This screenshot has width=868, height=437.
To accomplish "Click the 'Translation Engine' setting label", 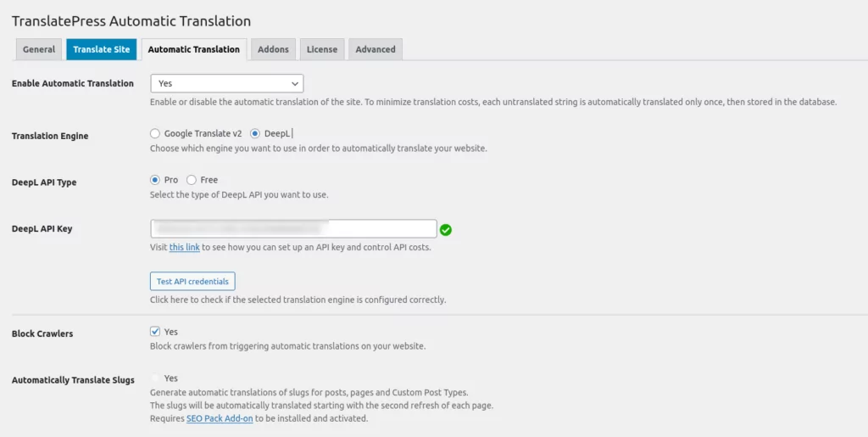I will pyautogui.click(x=50, y=137).
